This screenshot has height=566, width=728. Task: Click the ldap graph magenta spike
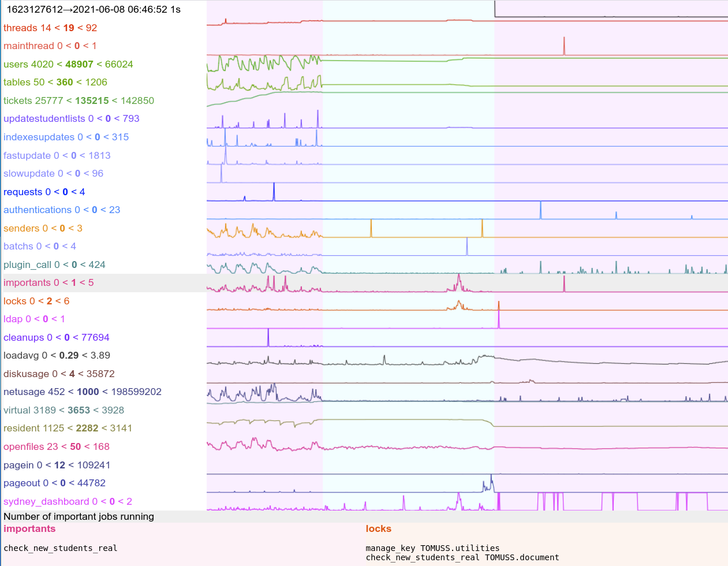499,319
